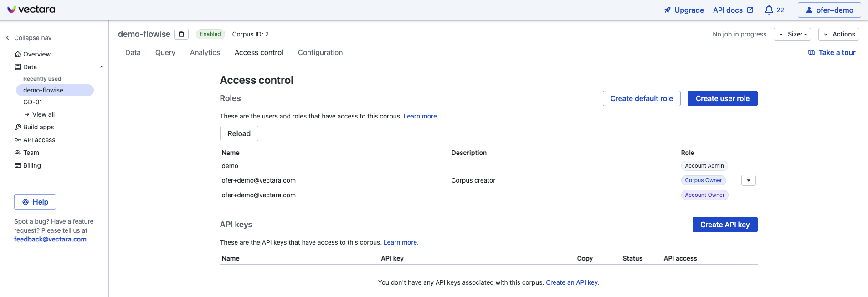This screenshot has width=868, height=297.
Task: Click the Vectara logo
Action: pos(31,10)
